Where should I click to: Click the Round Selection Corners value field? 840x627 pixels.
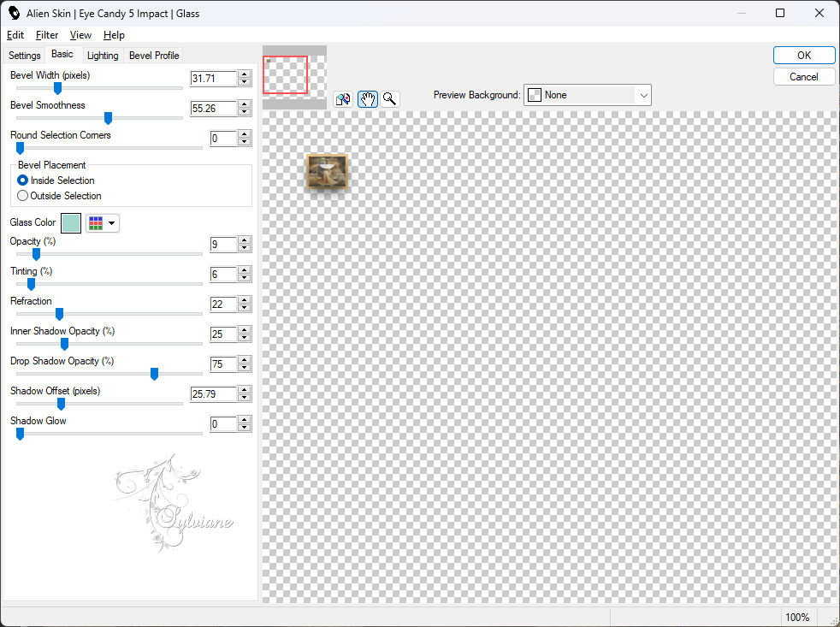223,139
